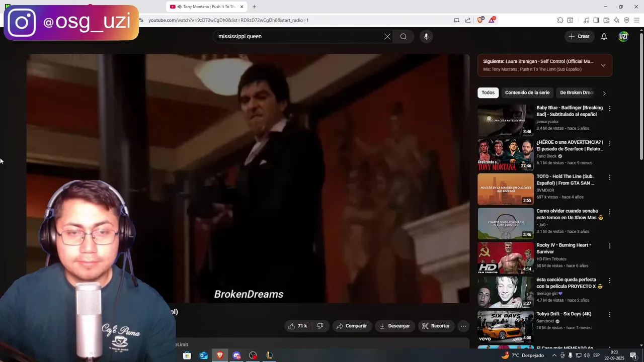Screen dimensions: 644x362
Task: Open the Brave Wallet icon
Action: pos(606,20)
